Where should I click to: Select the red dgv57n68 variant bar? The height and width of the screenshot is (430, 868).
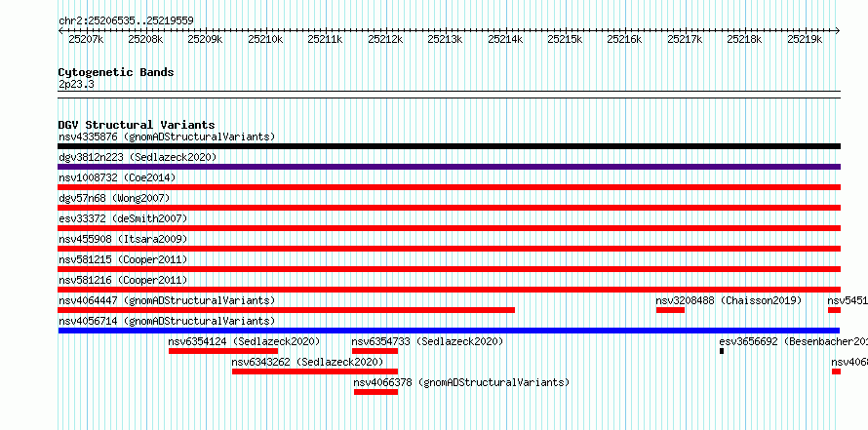[x=449, y=208]
